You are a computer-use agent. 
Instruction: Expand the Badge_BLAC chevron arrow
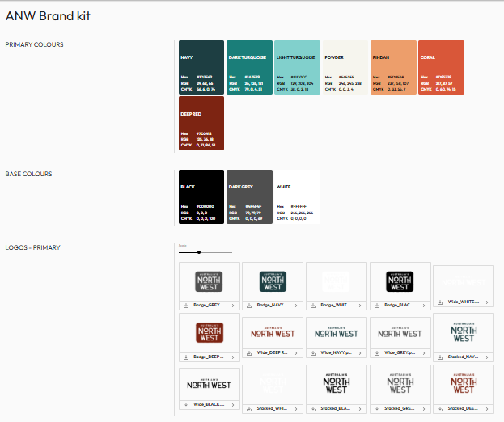pos(424,306)
